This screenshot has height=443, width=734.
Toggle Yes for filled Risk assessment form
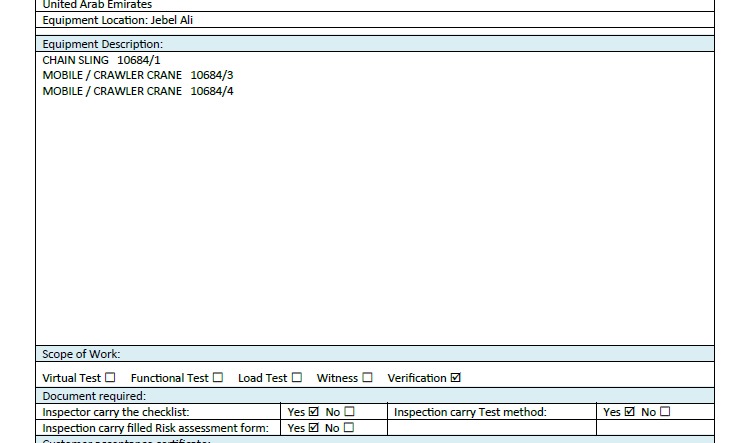(314, 428)
